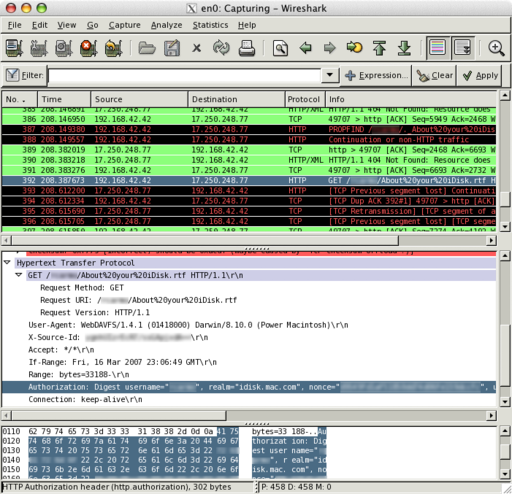Toggle packet list colorization
This screenshot has width=512, height=494.
(x=438, y=48)
